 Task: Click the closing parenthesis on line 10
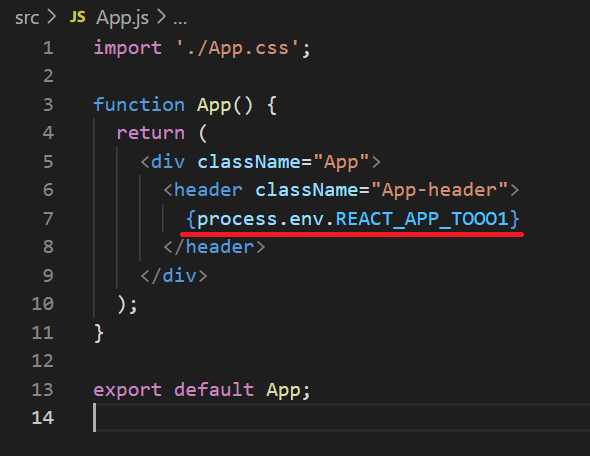pyautogui.click(x=122, y=304)
